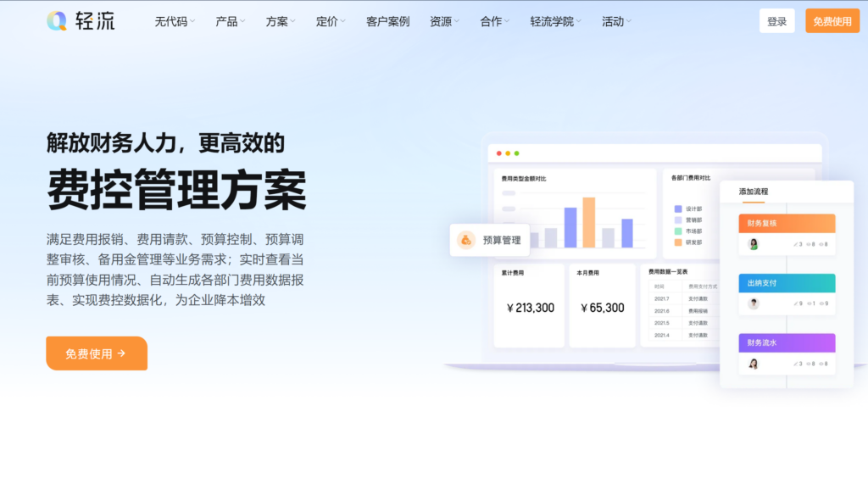Click the avatar in 财务复核 card

coord(752,244)
